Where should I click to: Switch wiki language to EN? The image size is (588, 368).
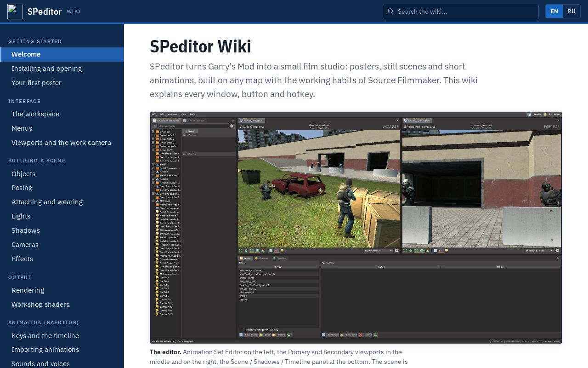pos(554,11)
